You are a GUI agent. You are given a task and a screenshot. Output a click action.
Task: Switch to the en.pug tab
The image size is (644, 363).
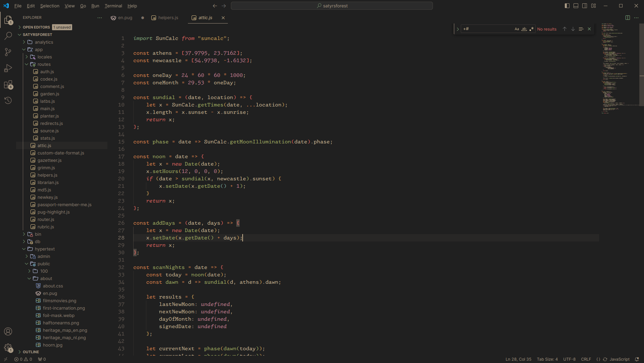(125, 17)
